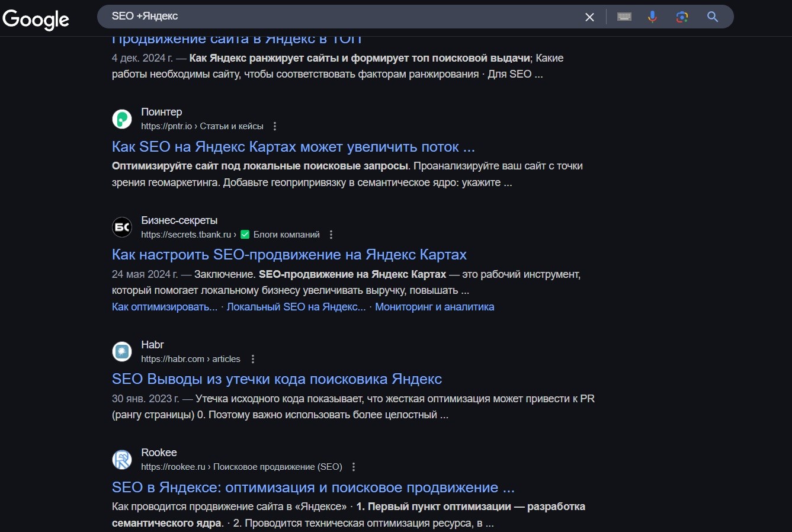The width and height of the screenshot is (792, 532).
Task: Start voice search with microphone
Action: coord(652,17)
